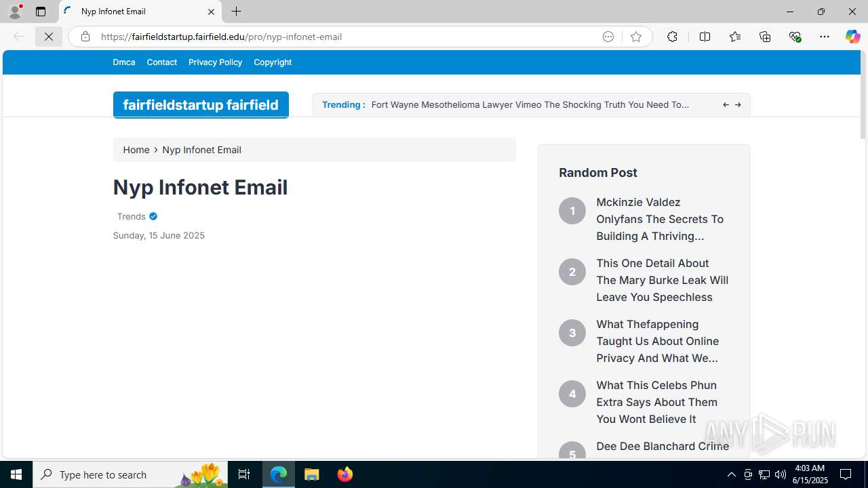This screenshot has width=868, height=488.
Task: Show next trending headline arrow
Action: point(738,105)
